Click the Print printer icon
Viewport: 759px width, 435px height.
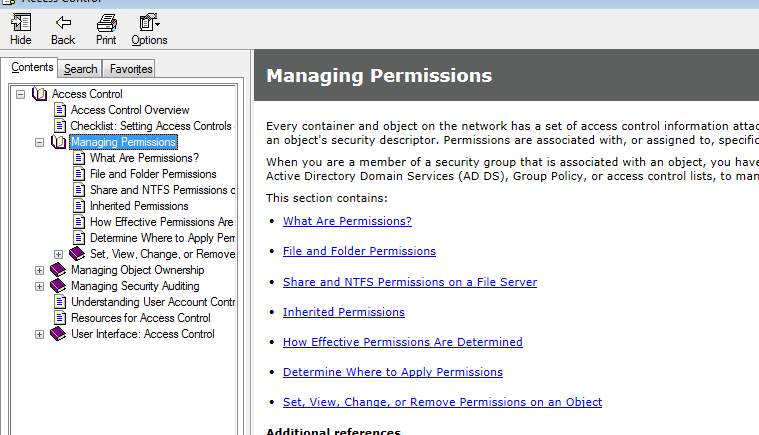pos(106,22)
